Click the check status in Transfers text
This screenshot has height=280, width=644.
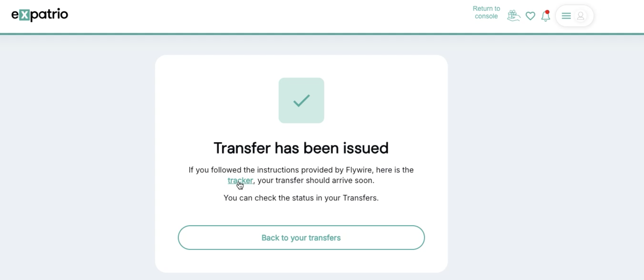pos(301,198)
